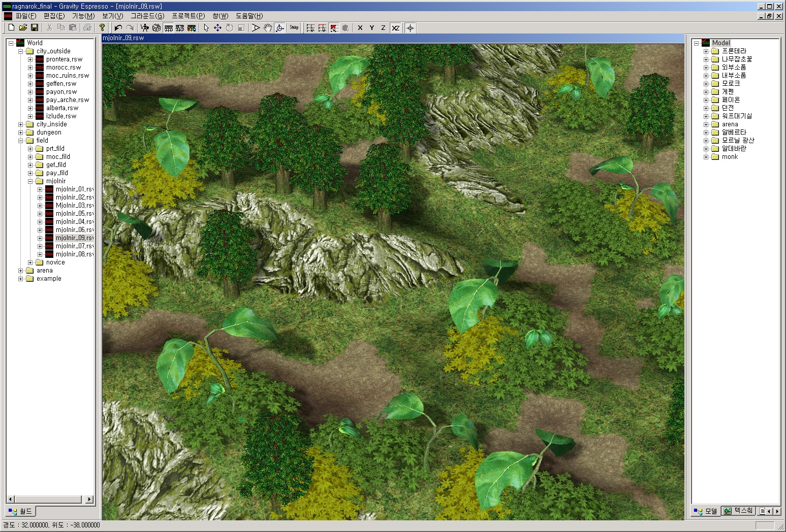Click the Undo arrow icon
The image size is (786, 532).
(118, 28)
